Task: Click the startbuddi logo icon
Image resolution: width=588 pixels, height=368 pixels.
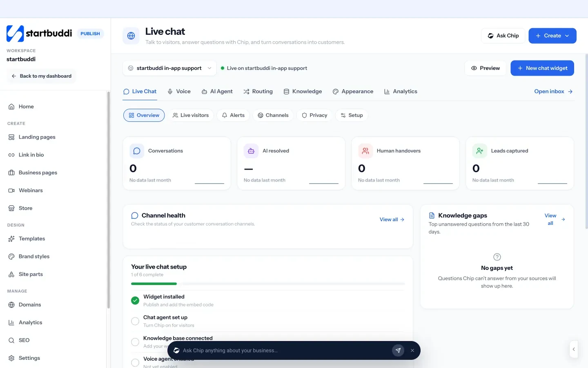Action: coord(15,34)
